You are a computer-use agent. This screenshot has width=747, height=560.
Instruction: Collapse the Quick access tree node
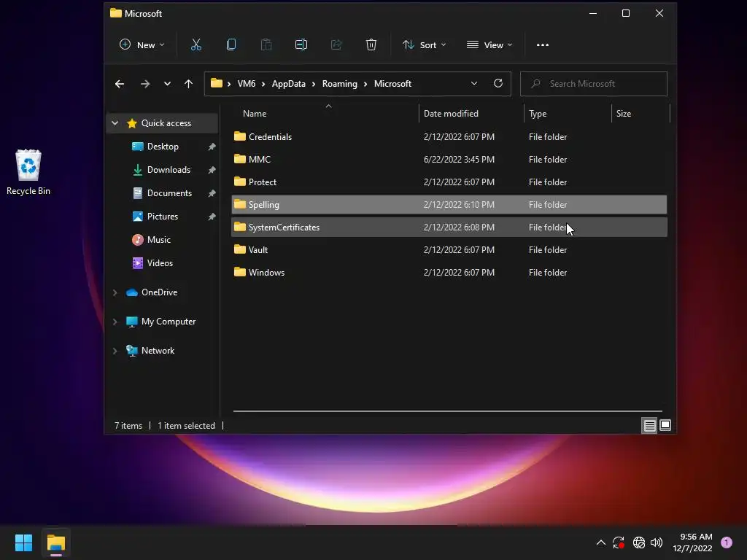click(115, 122)
